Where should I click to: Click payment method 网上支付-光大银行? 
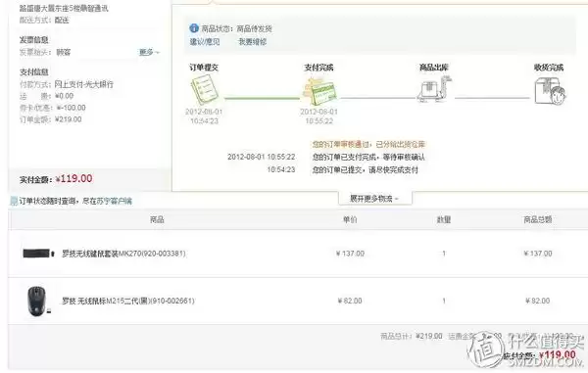click(83, 84)
